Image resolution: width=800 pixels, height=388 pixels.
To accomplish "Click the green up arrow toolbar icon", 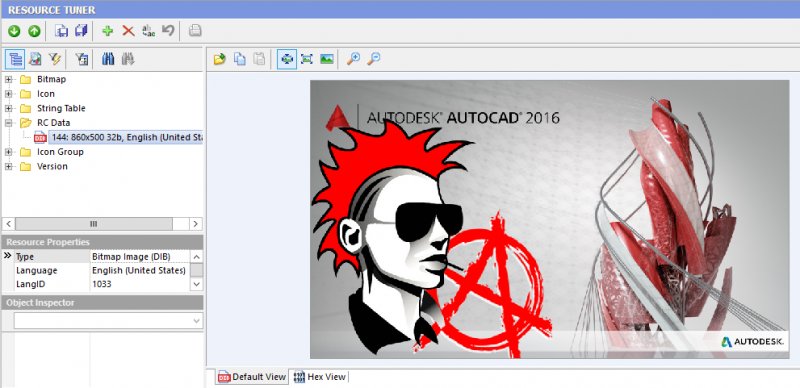I will (x=34, y=31).
